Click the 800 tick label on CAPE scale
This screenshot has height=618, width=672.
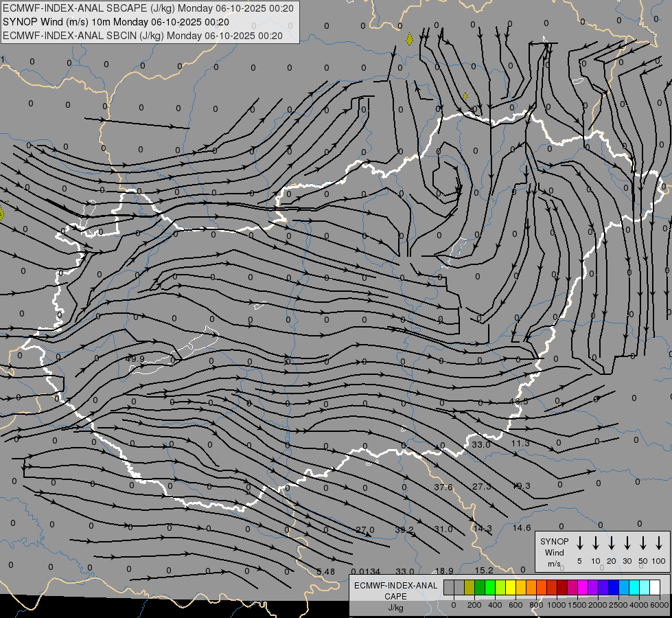click(x=536, y=605)
